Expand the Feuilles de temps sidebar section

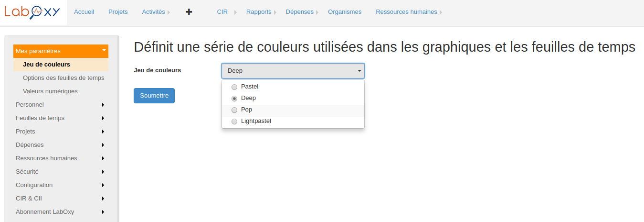103,118
